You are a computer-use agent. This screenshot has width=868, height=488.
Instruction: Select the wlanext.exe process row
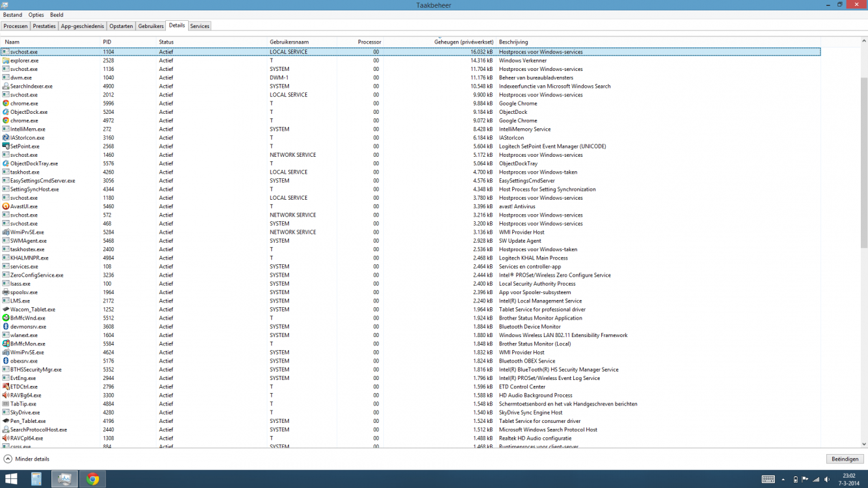click(x=411, y=335)
